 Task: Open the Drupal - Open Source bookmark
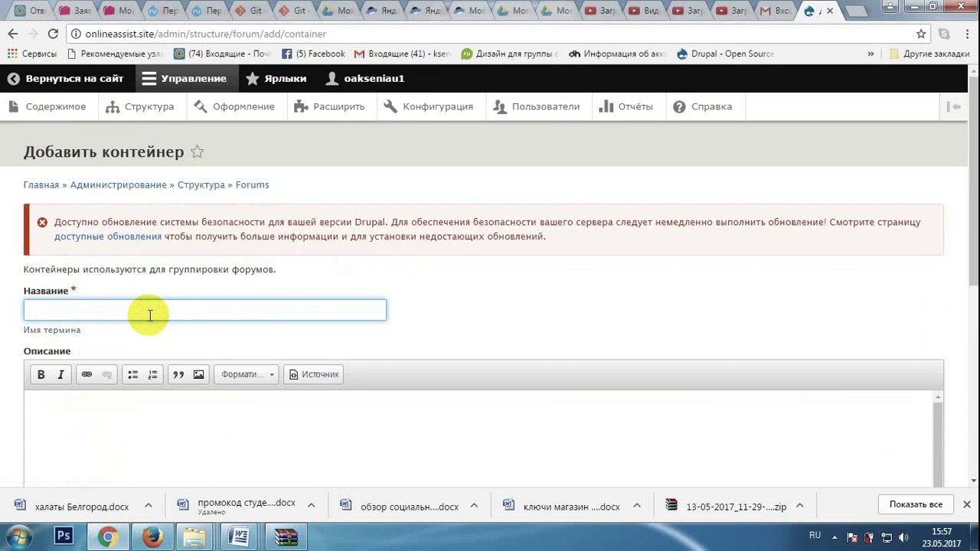[x=726, y=54]
